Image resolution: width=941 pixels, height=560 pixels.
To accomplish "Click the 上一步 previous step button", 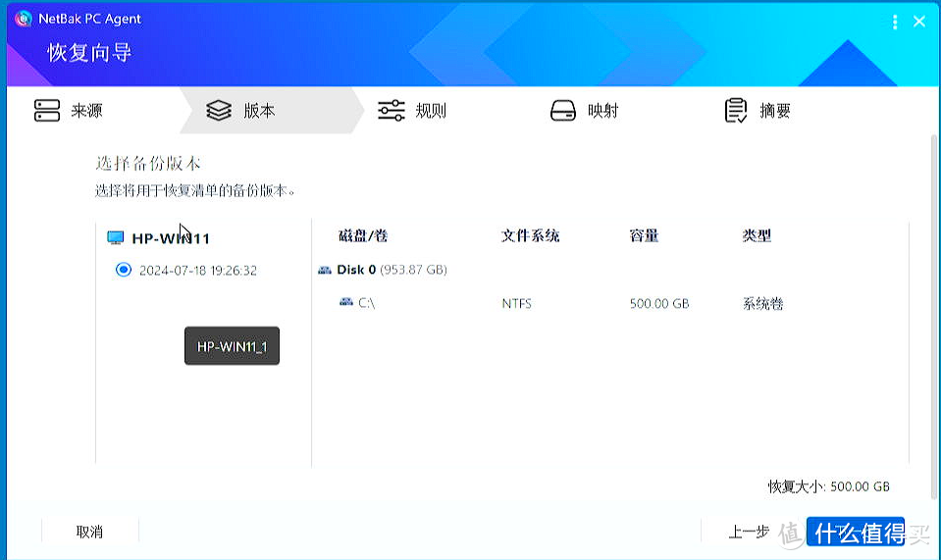I will point(749,532).
